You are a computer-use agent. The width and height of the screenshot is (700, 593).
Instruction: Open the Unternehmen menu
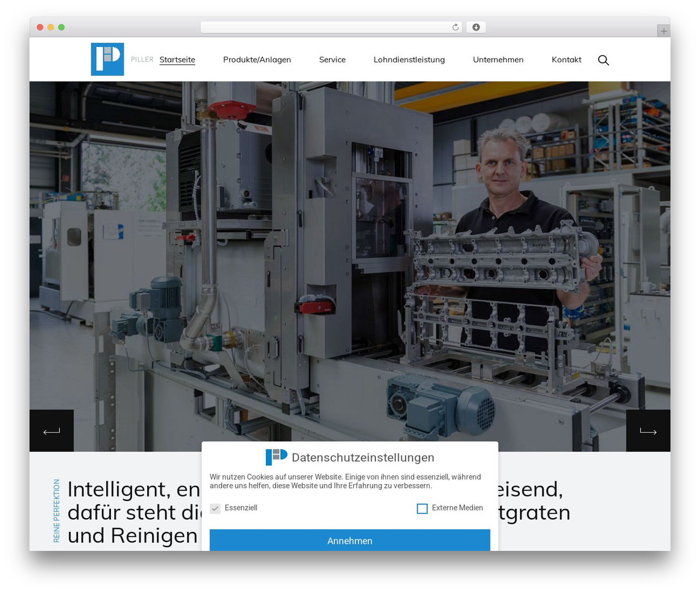click(498, 60)
